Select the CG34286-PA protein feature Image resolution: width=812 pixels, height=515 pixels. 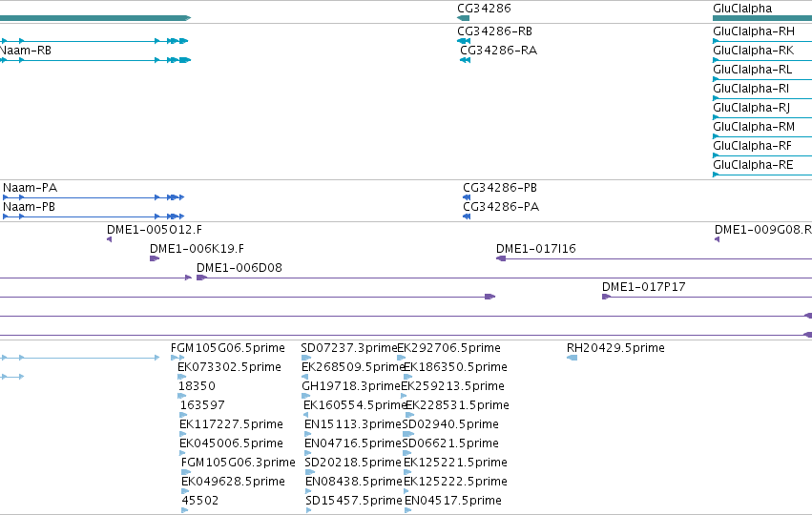(x=501, y=207)
